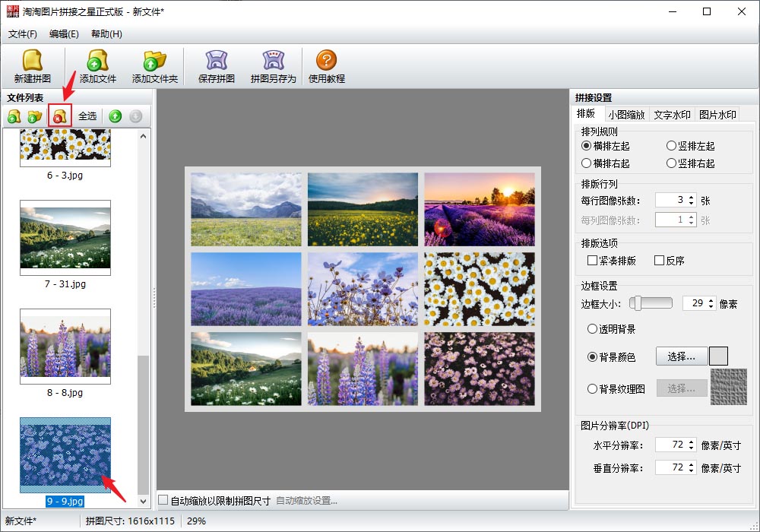Open the 图片水印 tab

(717, 115)
